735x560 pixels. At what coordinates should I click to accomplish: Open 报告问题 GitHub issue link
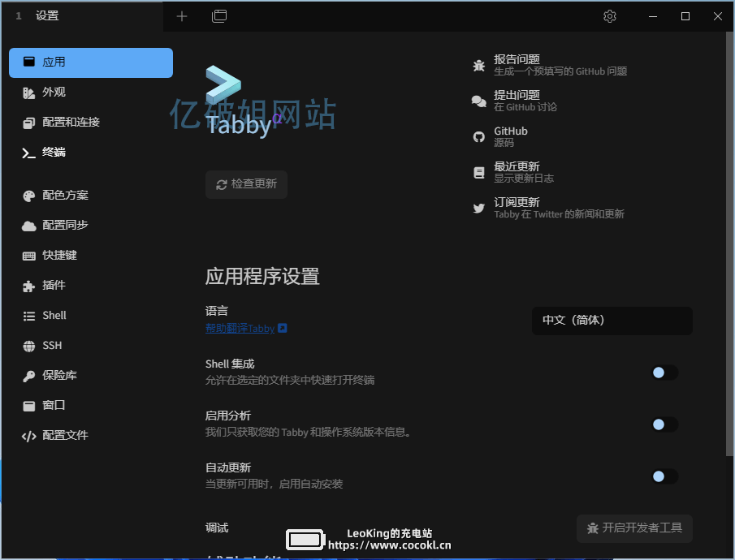[x=551, y=65]
